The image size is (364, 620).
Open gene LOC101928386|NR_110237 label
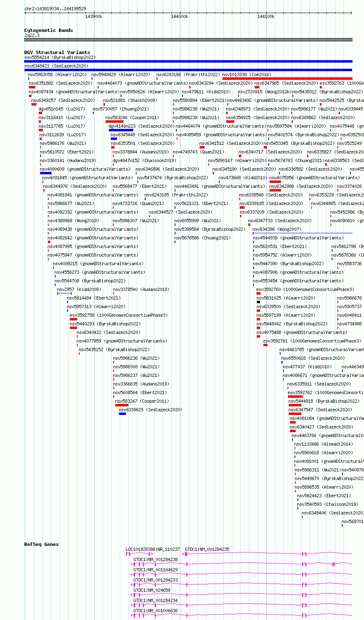153,549
